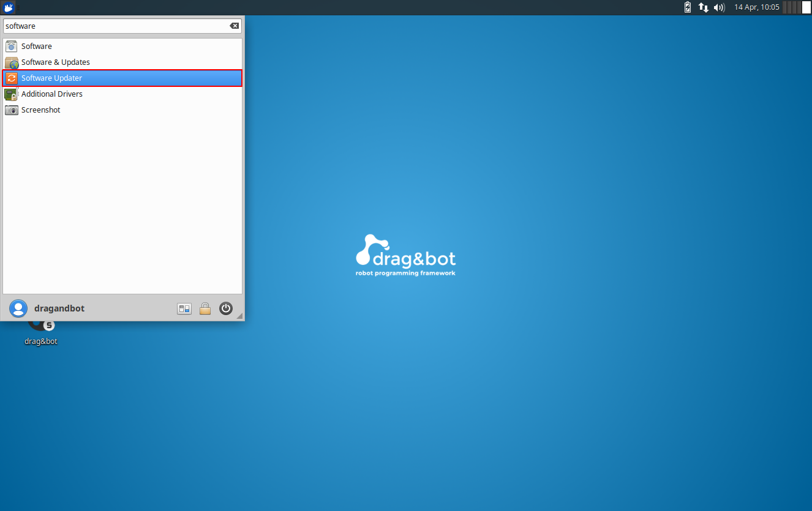Viewport: 812px width, 511px height.
Task: Open the volume speaker indicator
Action: 720,7
